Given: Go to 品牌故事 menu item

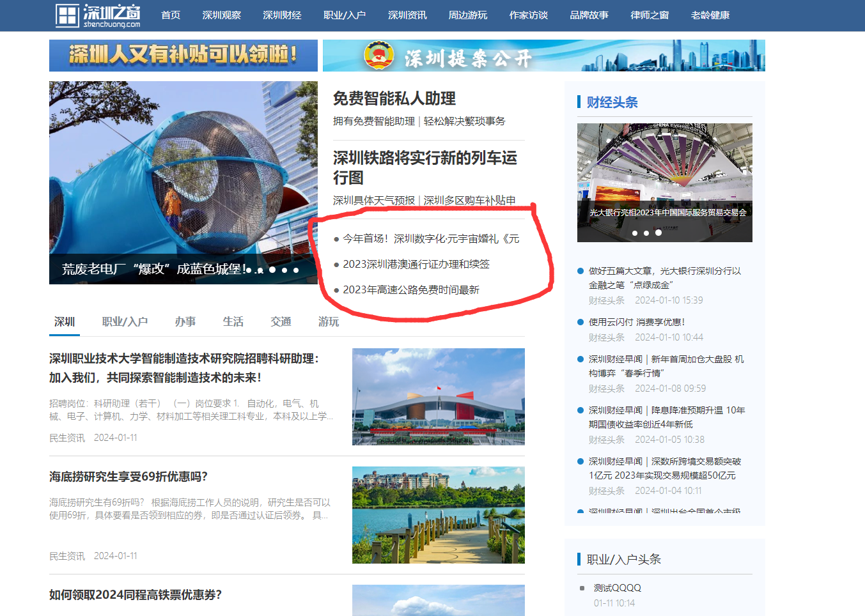Looking at the screenshot, I should [x=589, y=15].
